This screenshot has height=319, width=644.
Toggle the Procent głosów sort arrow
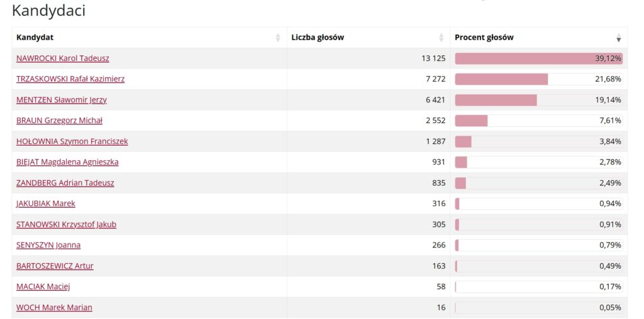pos(618,38)
